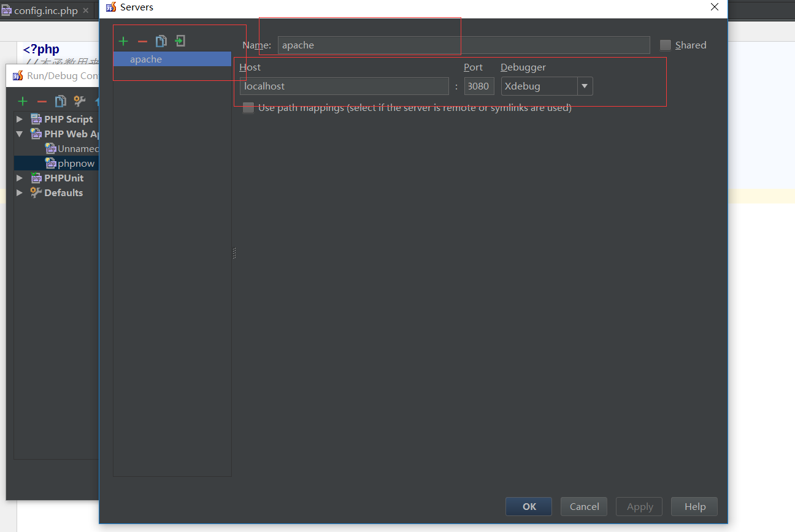Add a new server with green plus
This screenshot has width=795, height=532.
(x=123, y=41)
